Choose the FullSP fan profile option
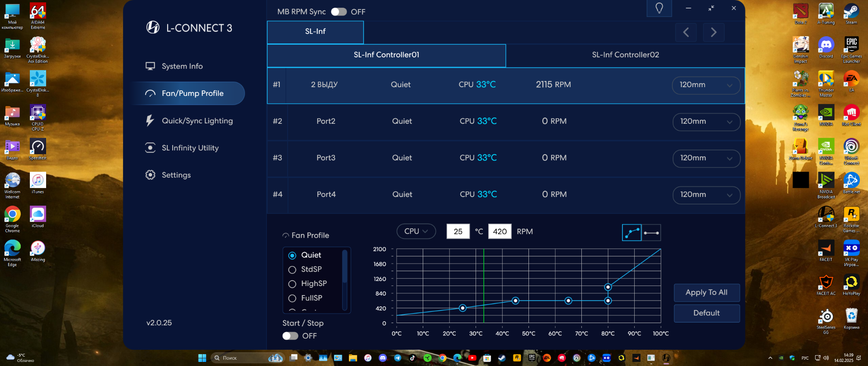Viewport: 868px width, 366px height. point(292,298)
